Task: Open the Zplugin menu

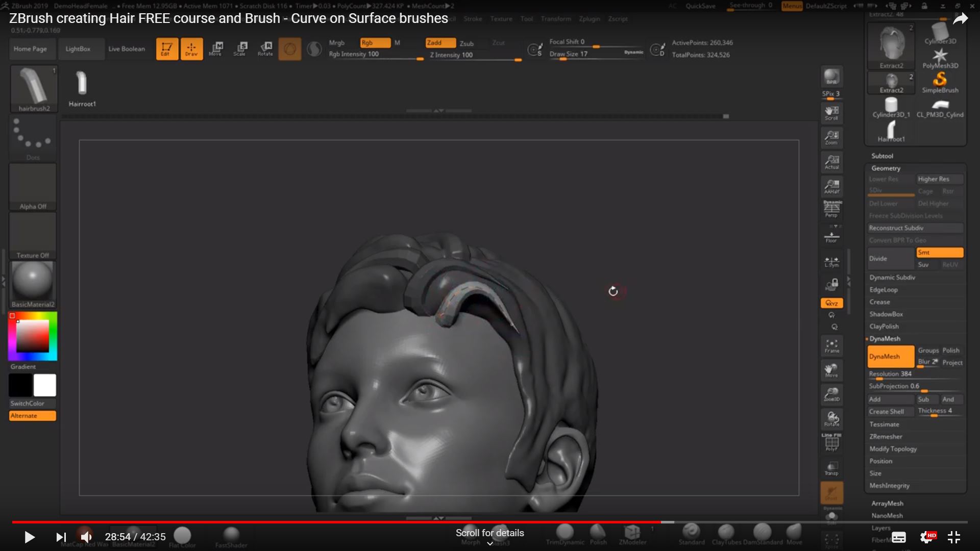Action: point(590,19)
